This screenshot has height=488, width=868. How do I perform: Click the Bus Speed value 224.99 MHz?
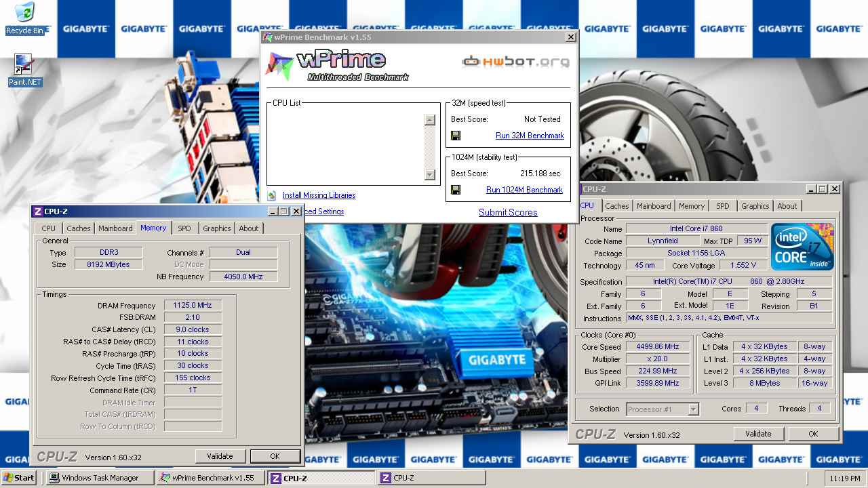pyautogui.click(x=657, y=371)
